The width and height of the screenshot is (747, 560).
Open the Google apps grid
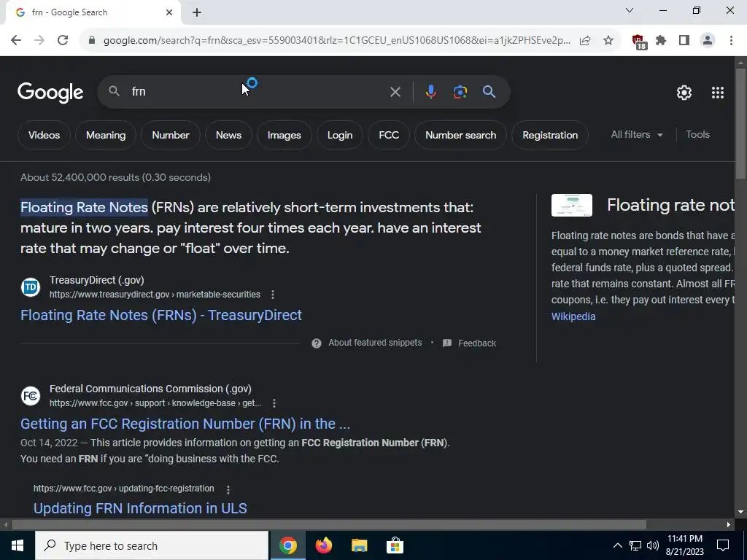coord(718,93)
